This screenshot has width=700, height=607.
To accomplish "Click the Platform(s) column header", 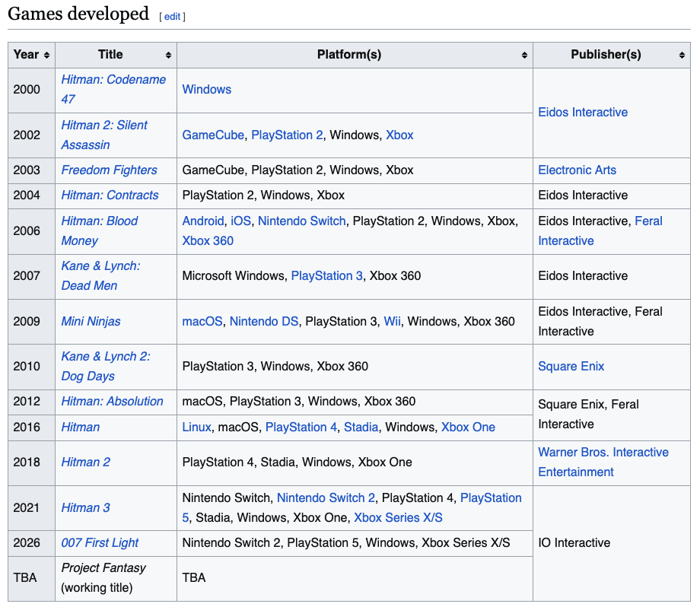I will click(x=355, y=55).
